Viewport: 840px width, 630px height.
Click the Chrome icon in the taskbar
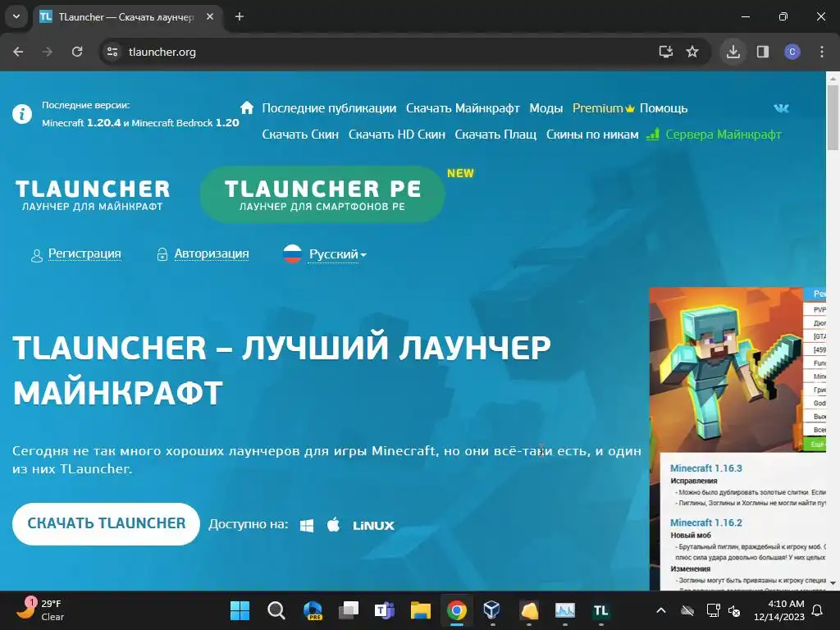pos(456,610)
